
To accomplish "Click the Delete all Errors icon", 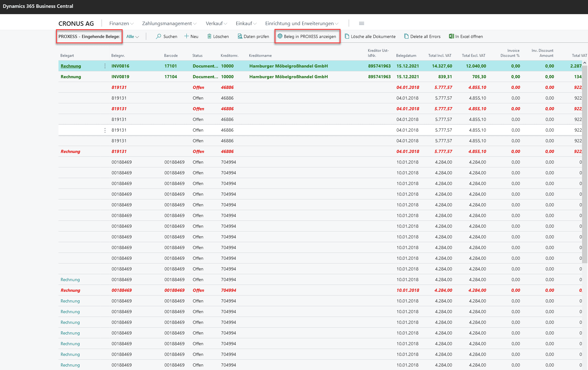I will tap(406, 36).
